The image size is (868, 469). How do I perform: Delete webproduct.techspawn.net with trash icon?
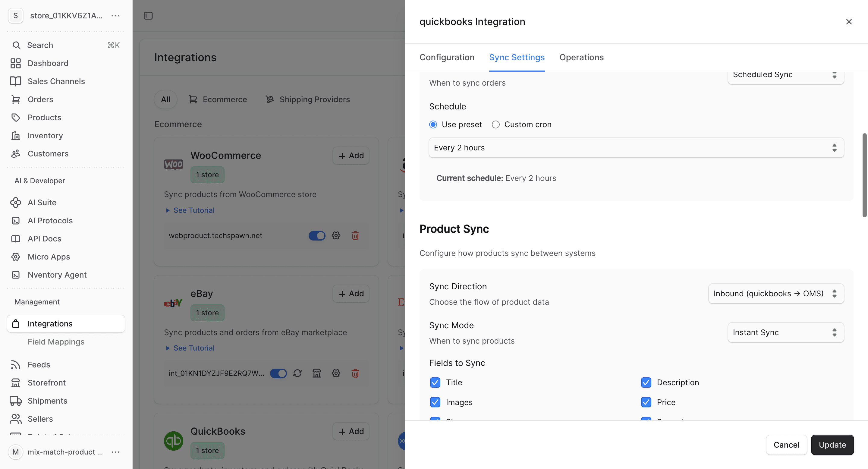355,235
